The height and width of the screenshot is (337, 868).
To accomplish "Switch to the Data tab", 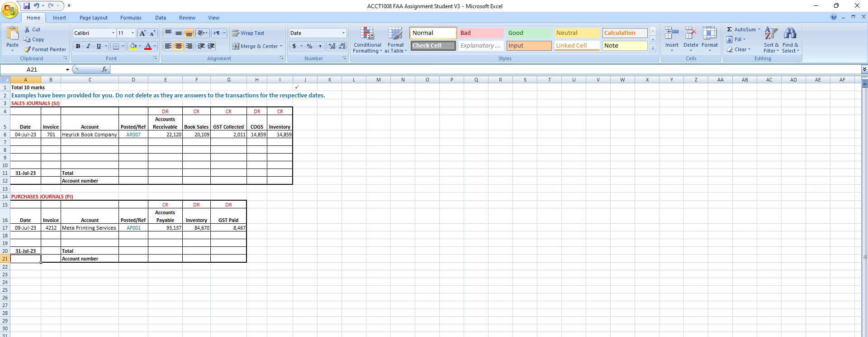I will pos(161,18).
